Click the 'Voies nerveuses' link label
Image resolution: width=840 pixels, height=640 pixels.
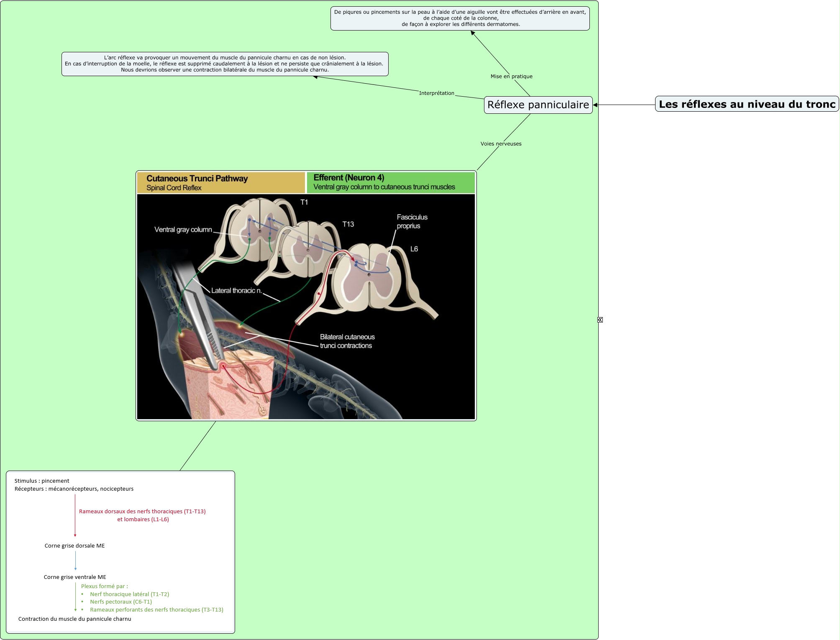click(501, 144)
